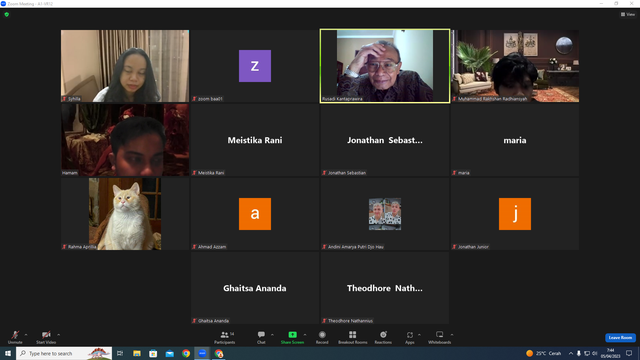
Task: Select Syhilla's video tile
Action: [125, 66]
